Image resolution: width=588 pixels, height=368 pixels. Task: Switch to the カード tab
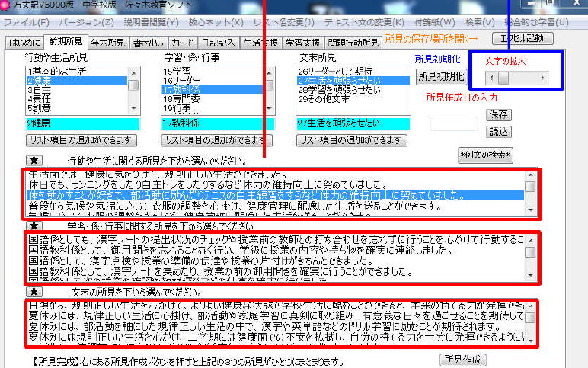182,43
